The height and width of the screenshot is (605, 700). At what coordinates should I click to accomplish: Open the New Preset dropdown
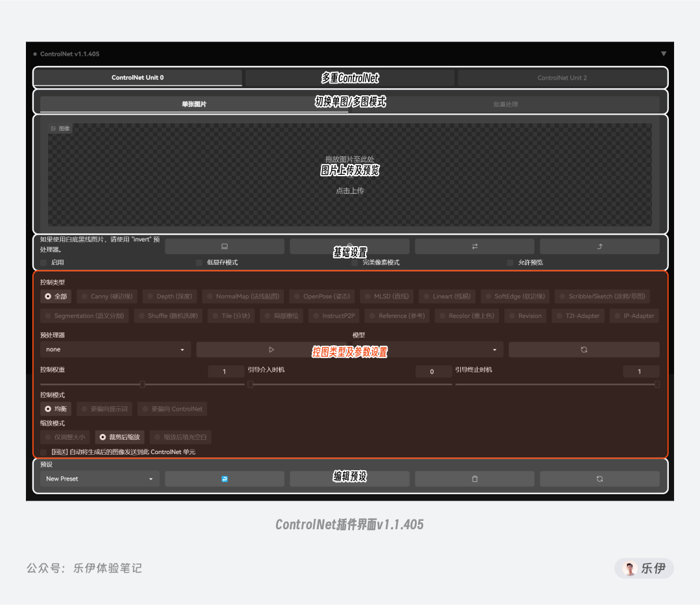point(99,479)
